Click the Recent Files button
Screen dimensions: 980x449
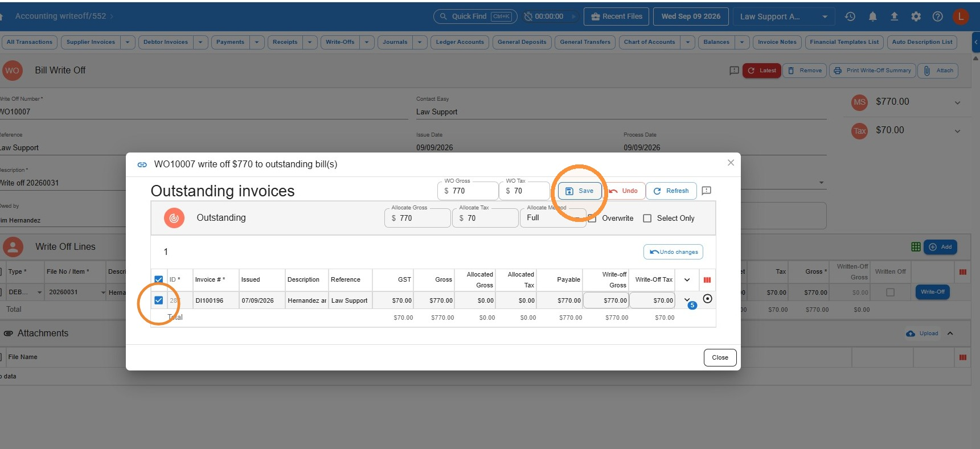[x=617, y=17]
